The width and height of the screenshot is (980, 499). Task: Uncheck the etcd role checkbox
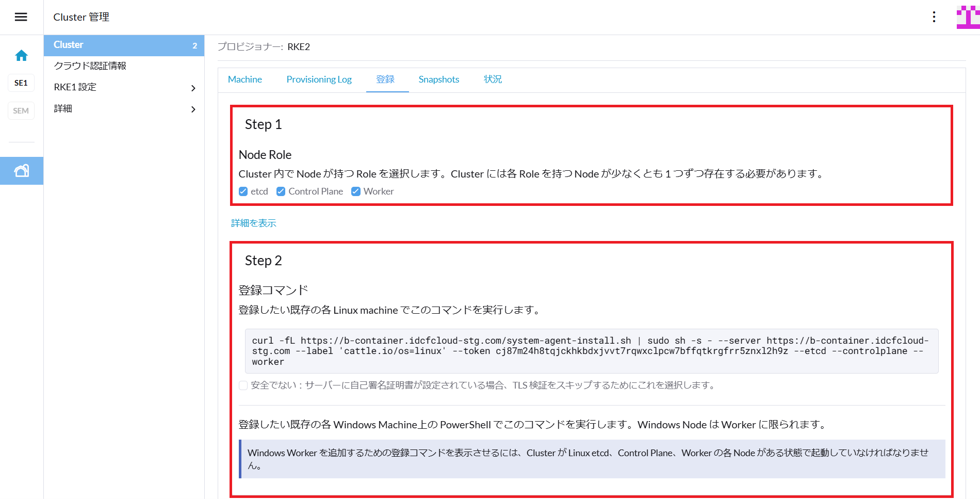click(x=243, y=191)
